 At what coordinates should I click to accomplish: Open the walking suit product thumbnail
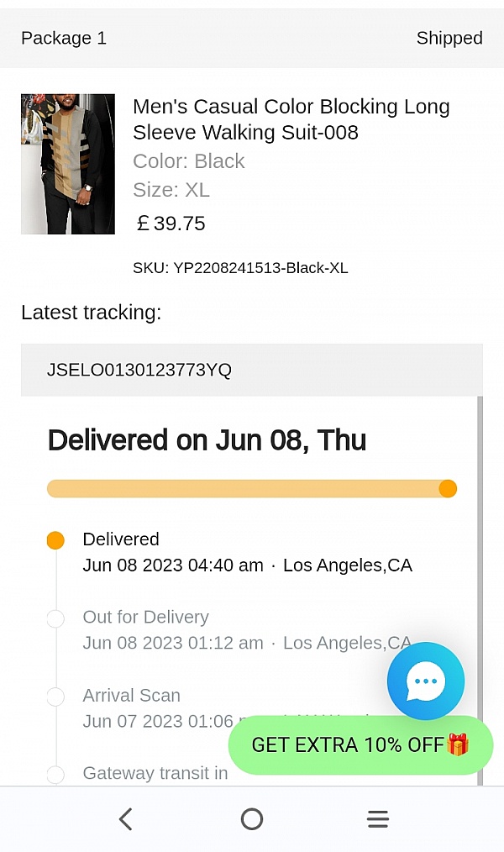(68, 164)
